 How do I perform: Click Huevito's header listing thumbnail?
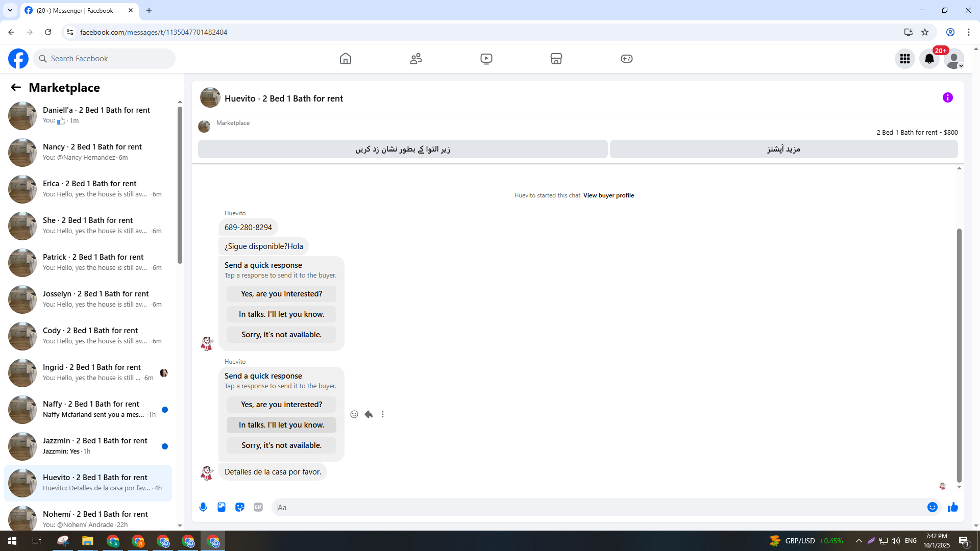click(210, 97)
